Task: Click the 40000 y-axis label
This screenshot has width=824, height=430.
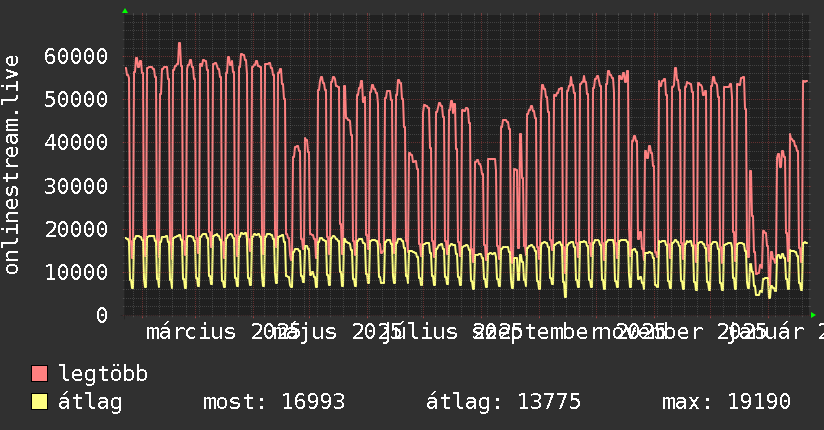Action: tap(76, 142)
